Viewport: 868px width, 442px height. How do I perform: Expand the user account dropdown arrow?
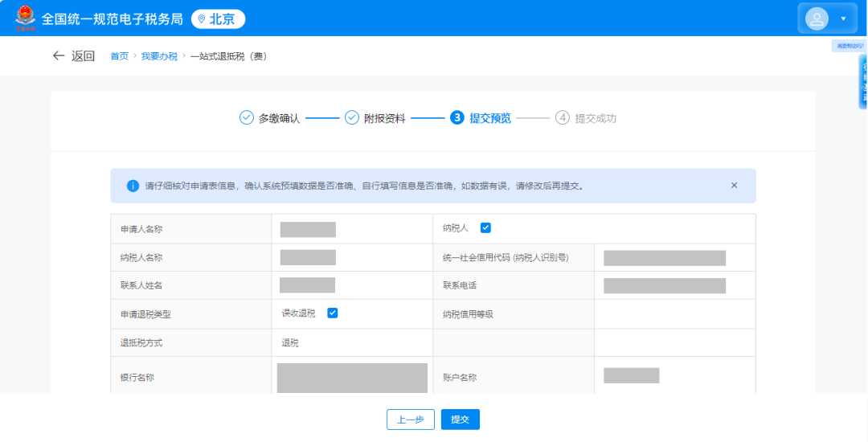click(x=843, y=18)
